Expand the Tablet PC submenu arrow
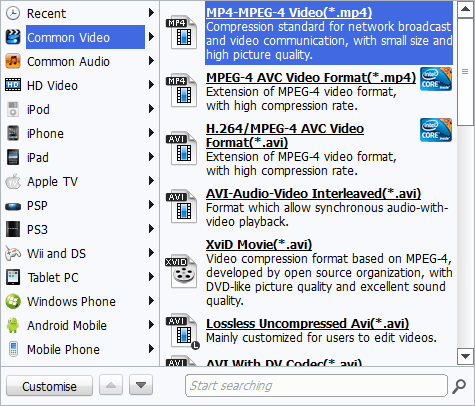The image size is (475, 406). tap(151, 277)
